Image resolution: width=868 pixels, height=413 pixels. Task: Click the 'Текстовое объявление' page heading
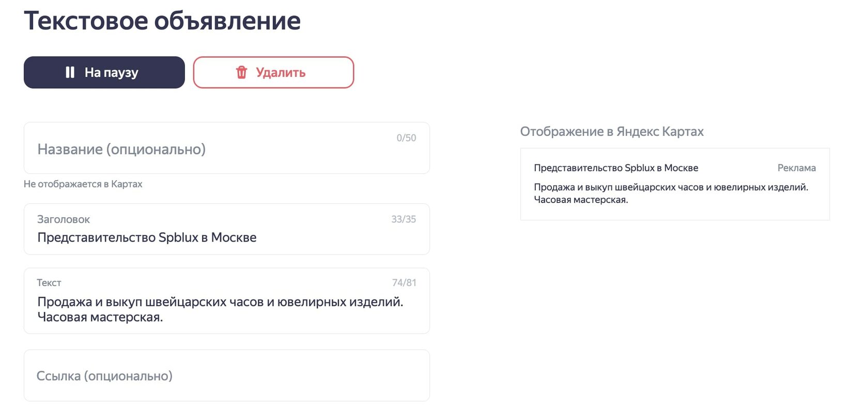pos(162,21)
